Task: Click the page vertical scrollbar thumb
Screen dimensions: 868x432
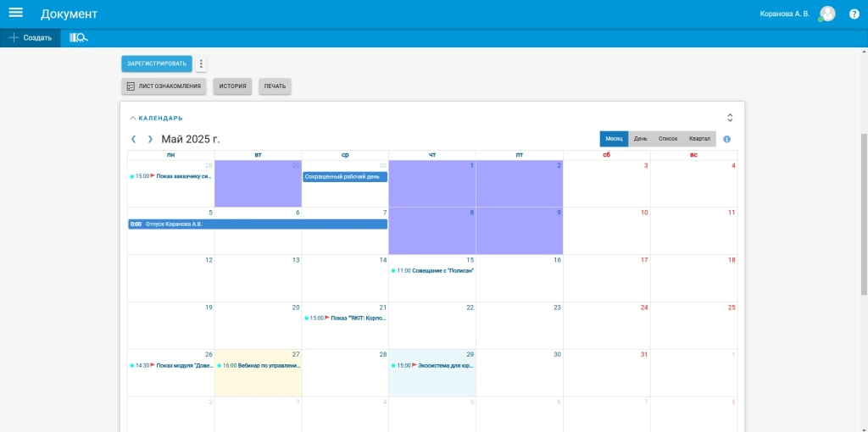Action: [x=864, y=212]
